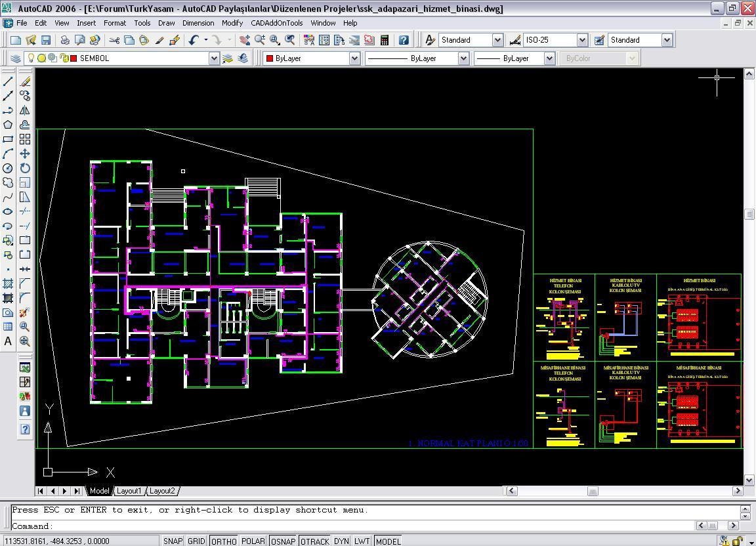Select the Line drawing tool
756x546 pixels.
(x=8, y=81)
